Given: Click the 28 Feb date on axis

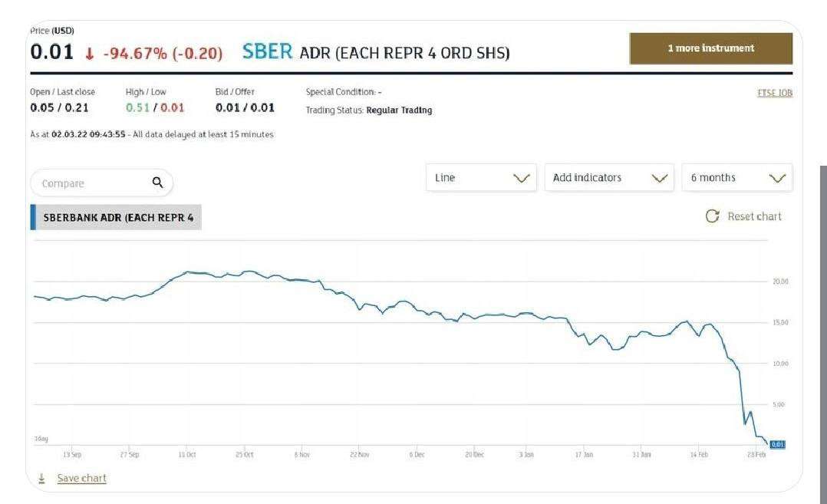Looking at the screenshot, I should pos(757,455).
